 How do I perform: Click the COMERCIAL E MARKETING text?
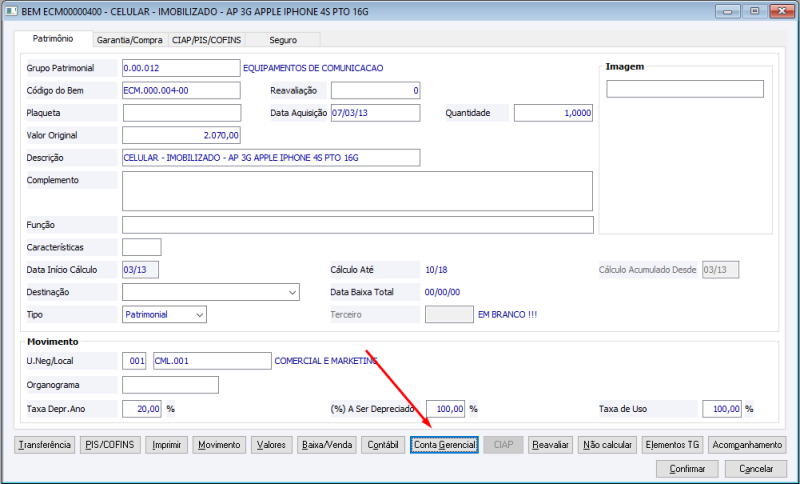pos(326,361)
